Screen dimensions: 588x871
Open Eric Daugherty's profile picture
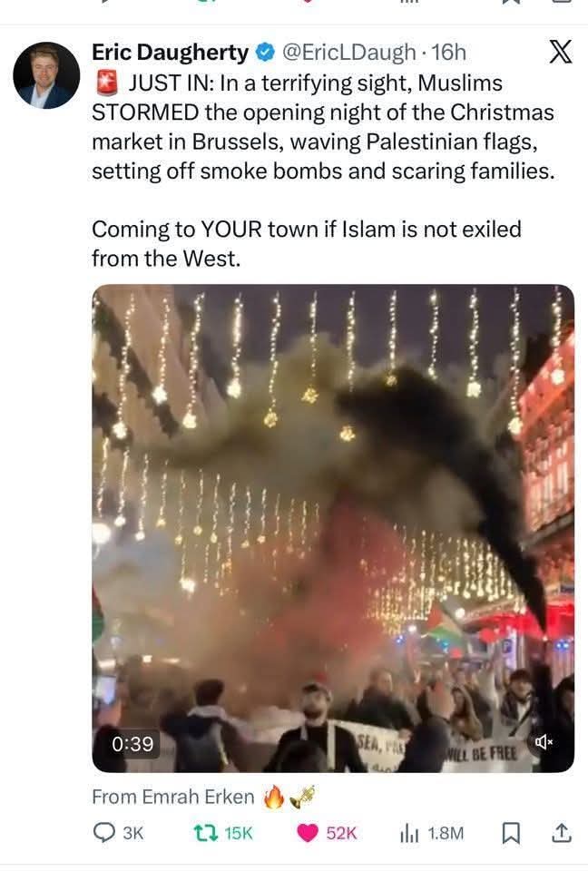pyautogui.click(x=46, y=75)
